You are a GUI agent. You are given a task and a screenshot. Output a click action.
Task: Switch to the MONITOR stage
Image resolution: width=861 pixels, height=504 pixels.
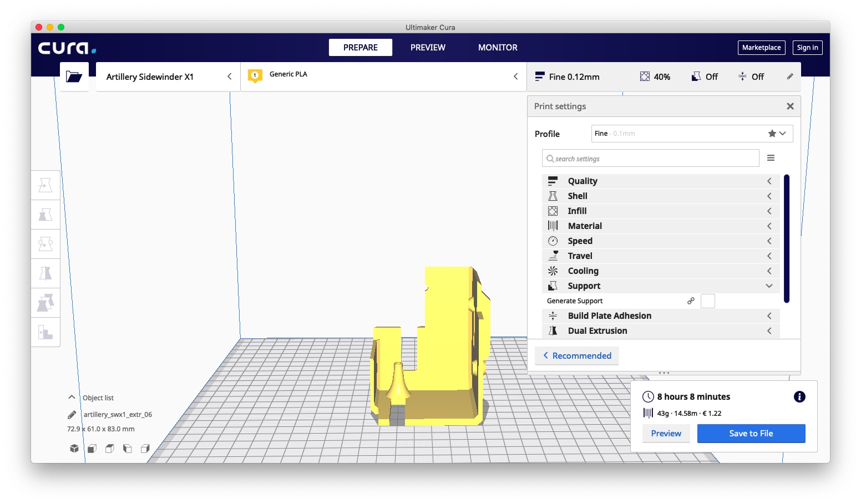(x=498, y=48)
